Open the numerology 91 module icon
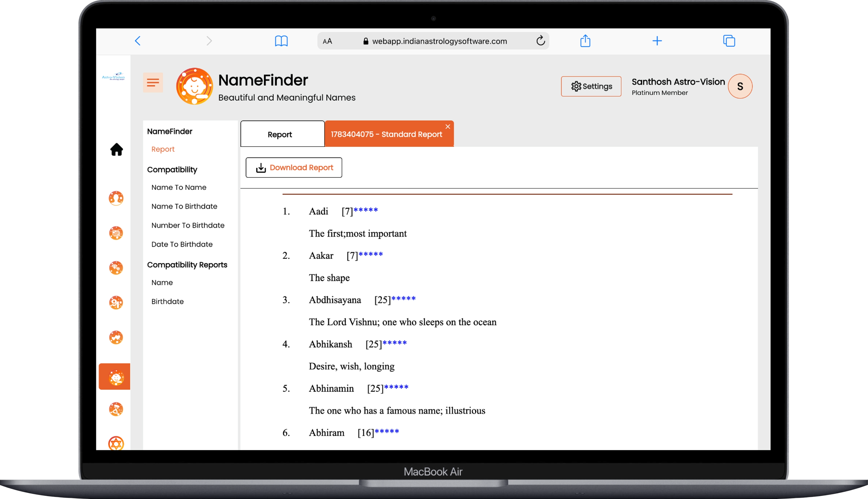Viewport: 868px width, 499px height. 116,303
